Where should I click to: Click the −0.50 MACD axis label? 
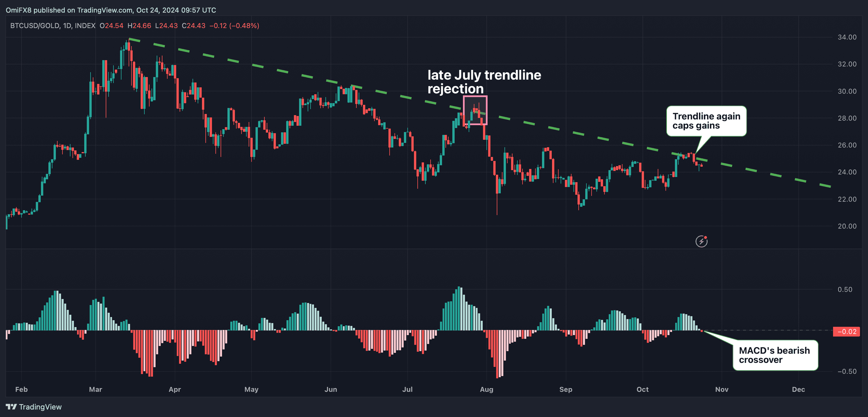pyautogui.click(x=847, y=371)
